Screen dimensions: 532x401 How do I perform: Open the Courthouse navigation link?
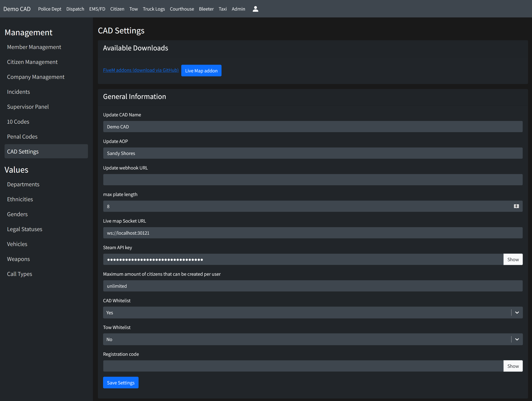[x=182, y=9]
